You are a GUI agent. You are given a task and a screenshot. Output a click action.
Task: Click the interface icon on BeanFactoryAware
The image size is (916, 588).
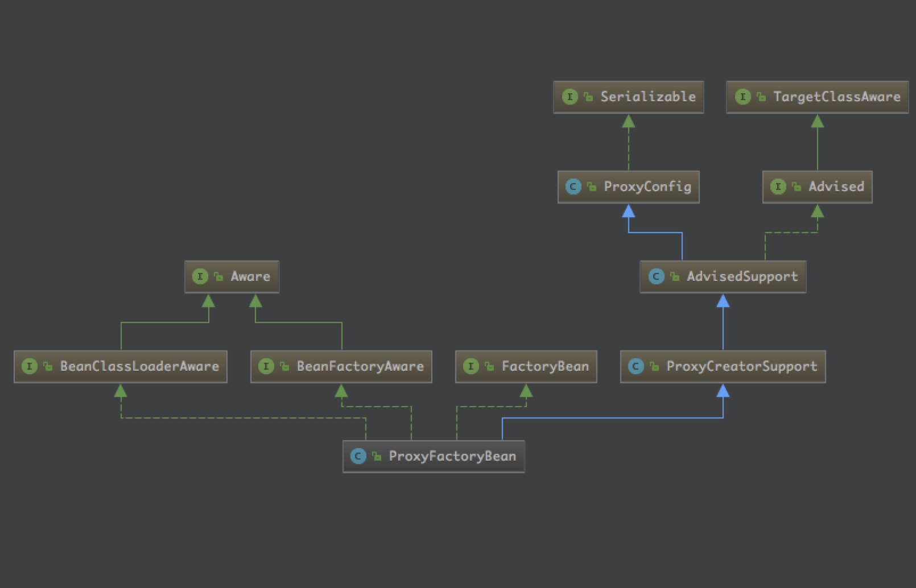coord(266,366)
